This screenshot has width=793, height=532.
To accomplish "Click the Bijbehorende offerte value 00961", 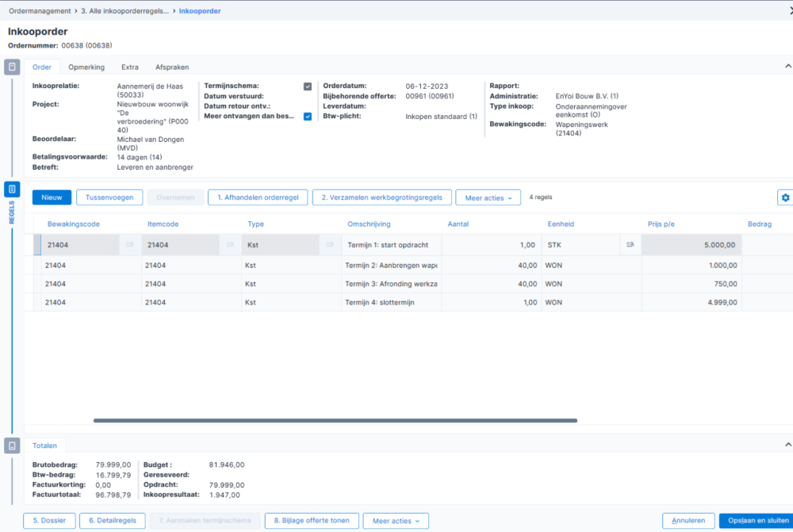I will tap(429, 96).
